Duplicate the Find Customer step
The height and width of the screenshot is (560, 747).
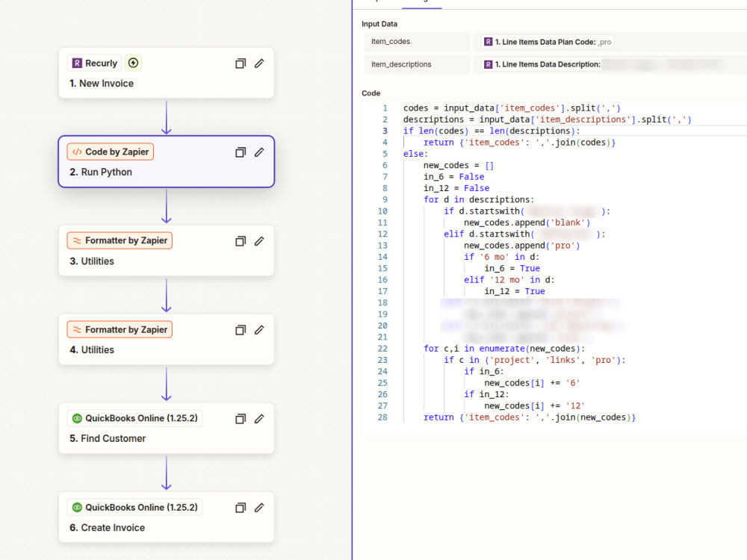[x=241, y=419]
